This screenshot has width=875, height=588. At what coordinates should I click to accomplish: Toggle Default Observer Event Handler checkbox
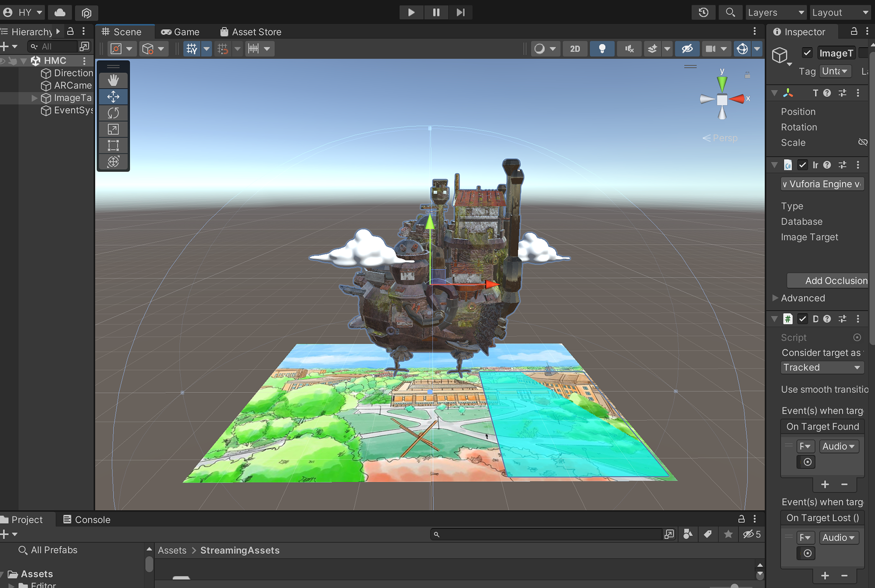(x=803, y=319)
